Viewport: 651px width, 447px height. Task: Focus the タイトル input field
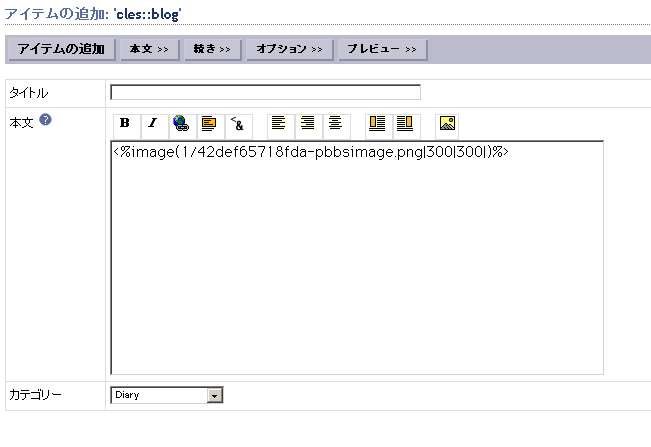pos(265,92)
